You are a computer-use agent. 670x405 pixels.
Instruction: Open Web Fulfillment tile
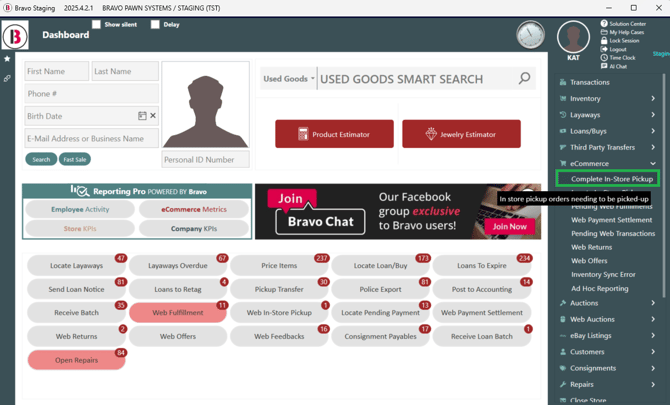click(x=178, y=313)
